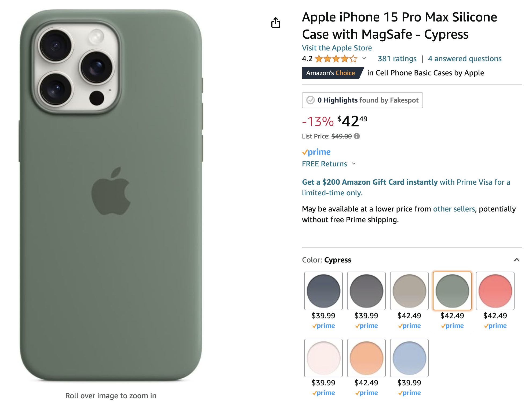Viewport: 532px width, 409px height.
Task: Choose the light pink color swatch
Action: 323,358
